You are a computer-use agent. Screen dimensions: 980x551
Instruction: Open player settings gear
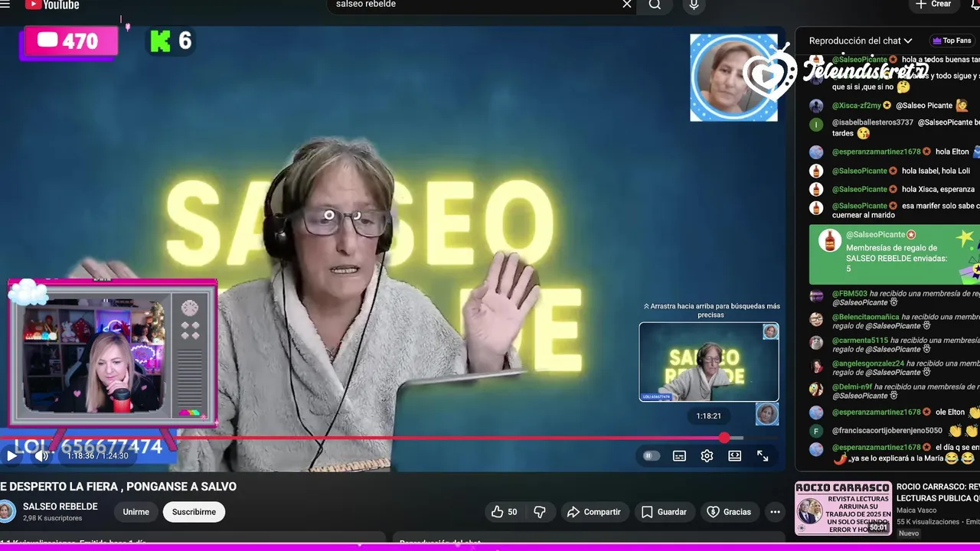(x=707, y=456)
